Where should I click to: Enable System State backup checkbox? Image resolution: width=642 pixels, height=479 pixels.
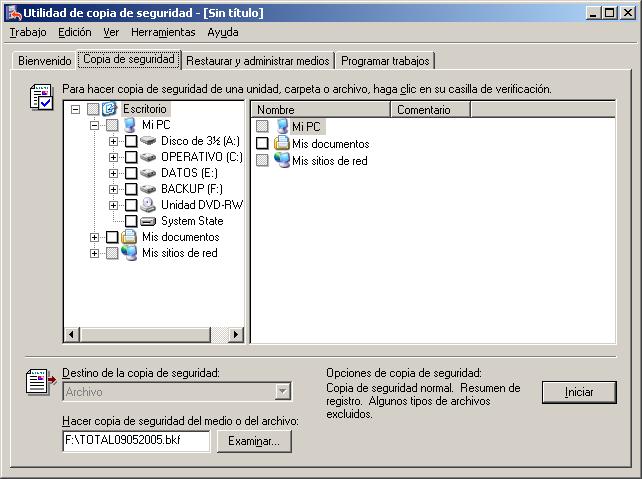[x=130, y=221]
